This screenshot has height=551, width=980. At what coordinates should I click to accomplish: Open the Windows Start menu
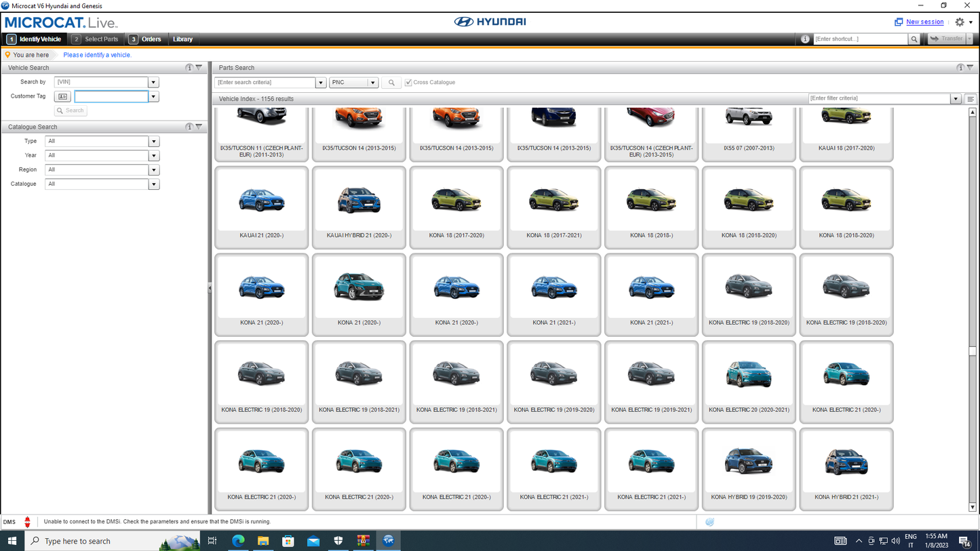12,541
